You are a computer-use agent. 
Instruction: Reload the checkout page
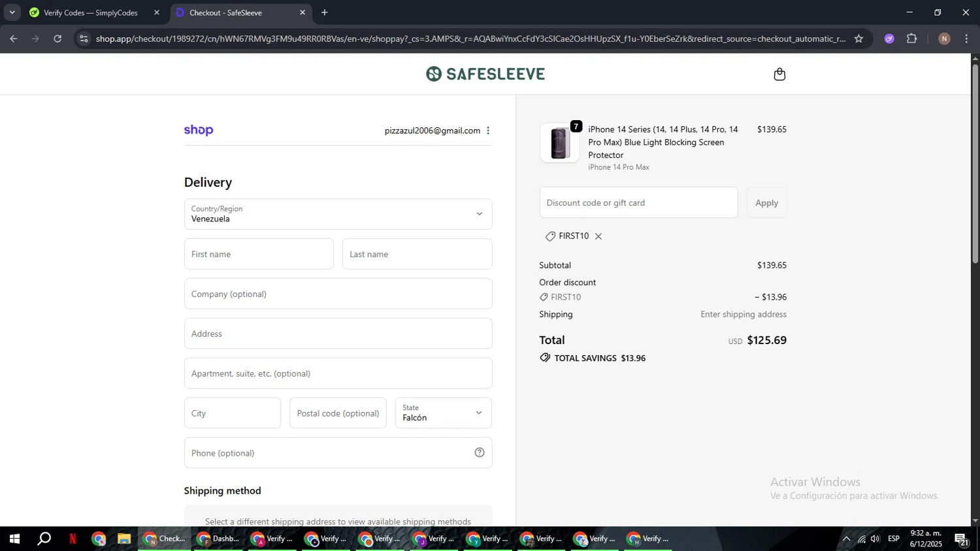click(x=57, y=39)
